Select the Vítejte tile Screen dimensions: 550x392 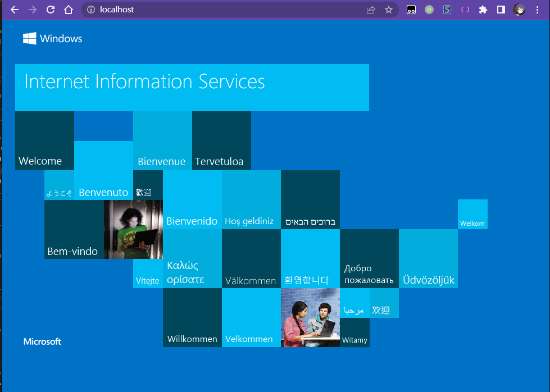click(148, 274)
